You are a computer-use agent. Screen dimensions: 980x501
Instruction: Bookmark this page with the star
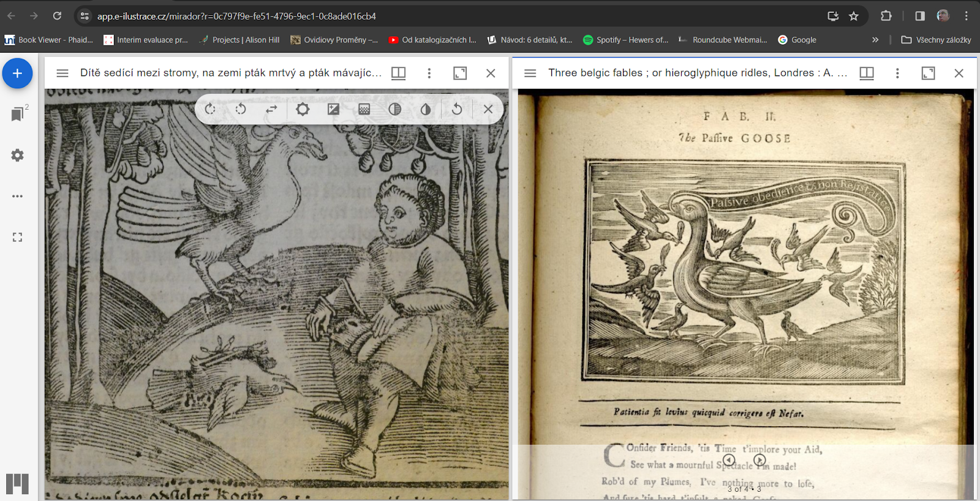point(854,16)
